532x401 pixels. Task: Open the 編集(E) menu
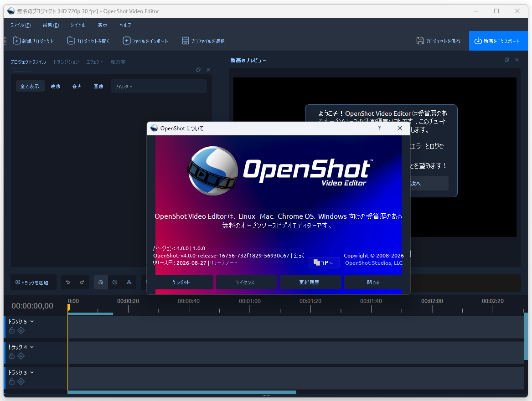pyautogui.click(x=51, y=25)
